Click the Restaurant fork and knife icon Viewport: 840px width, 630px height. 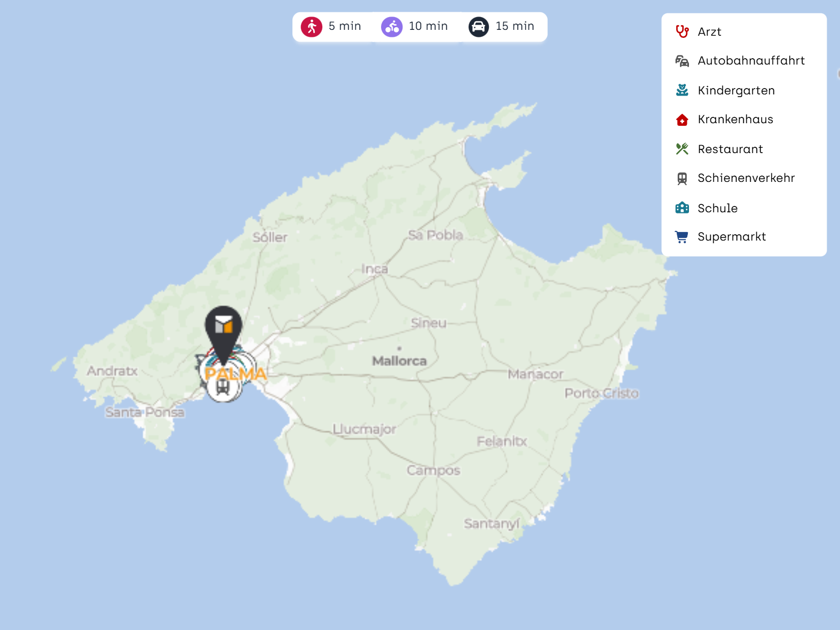pos(682,149)
